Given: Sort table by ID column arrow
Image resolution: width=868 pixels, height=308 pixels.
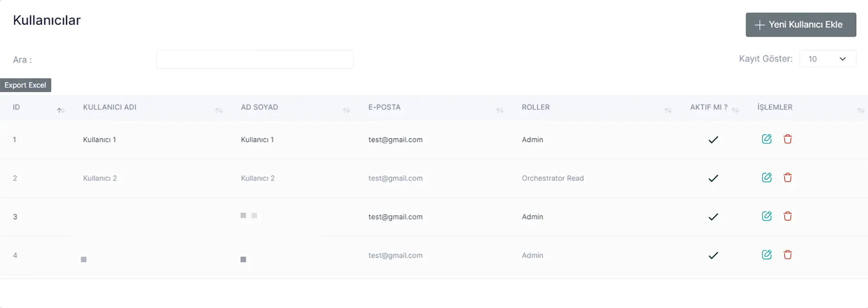Looking at the screenshot, I should pyautogui.click(x=61, y=110).
